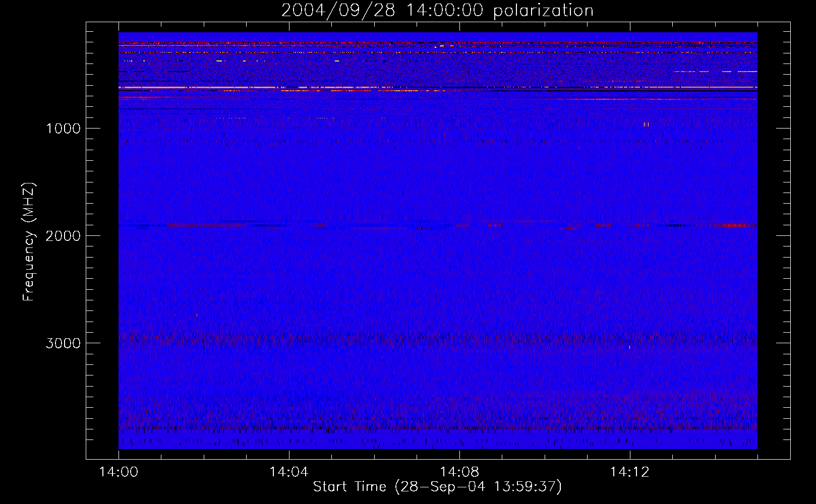Click the 3000 frequency tick label
The height and width of the screenshot is (504, 816).
(x=63, y=343)
